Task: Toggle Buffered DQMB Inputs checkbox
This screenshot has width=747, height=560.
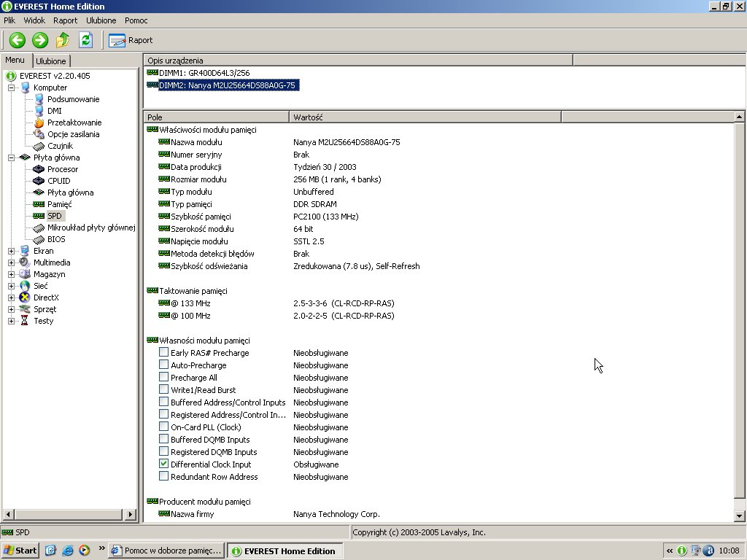Action: [x=163, y=439]
